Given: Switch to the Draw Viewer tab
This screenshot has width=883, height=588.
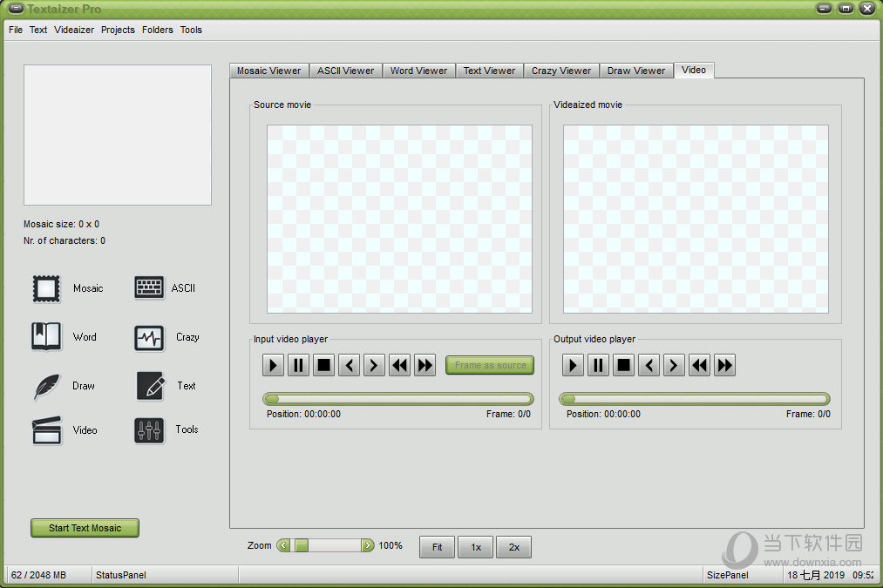Looking at the screenshot, I should coord(636,71).
